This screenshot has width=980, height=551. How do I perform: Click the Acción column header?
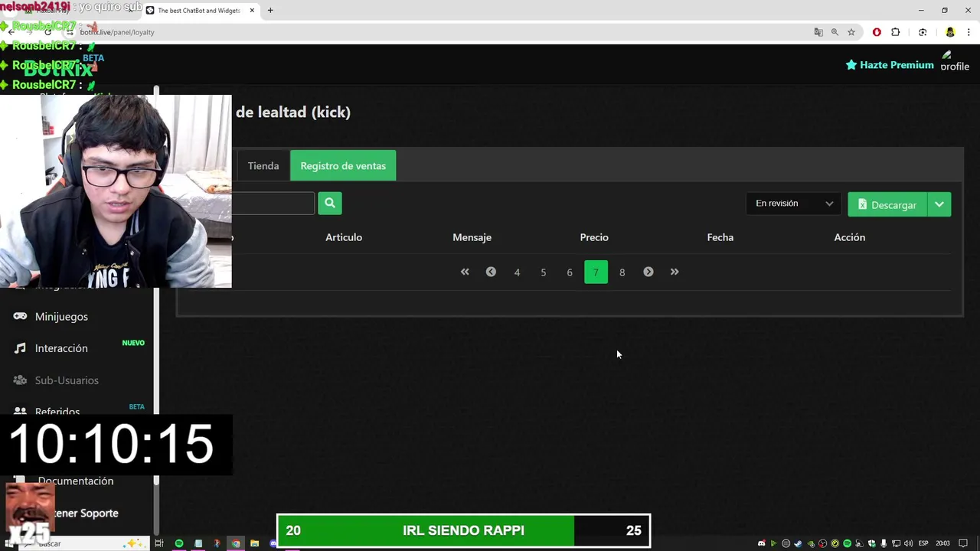[850, 237]
